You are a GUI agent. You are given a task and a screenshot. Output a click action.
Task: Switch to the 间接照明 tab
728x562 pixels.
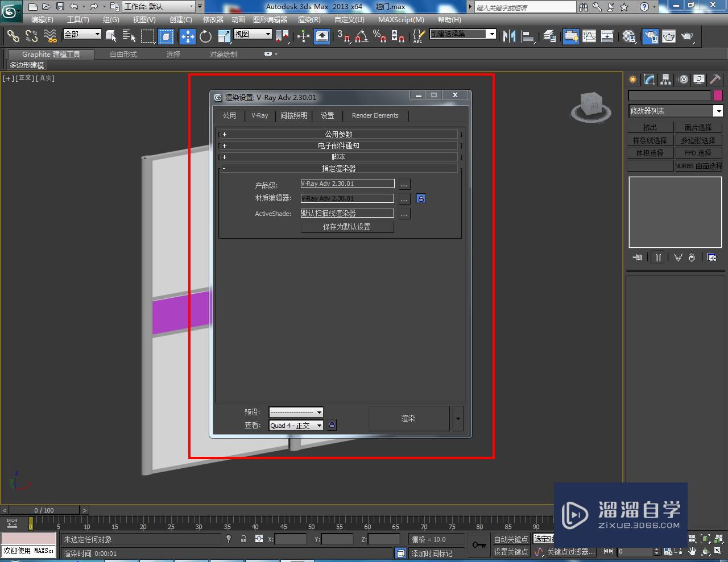[x=294, y=115]
